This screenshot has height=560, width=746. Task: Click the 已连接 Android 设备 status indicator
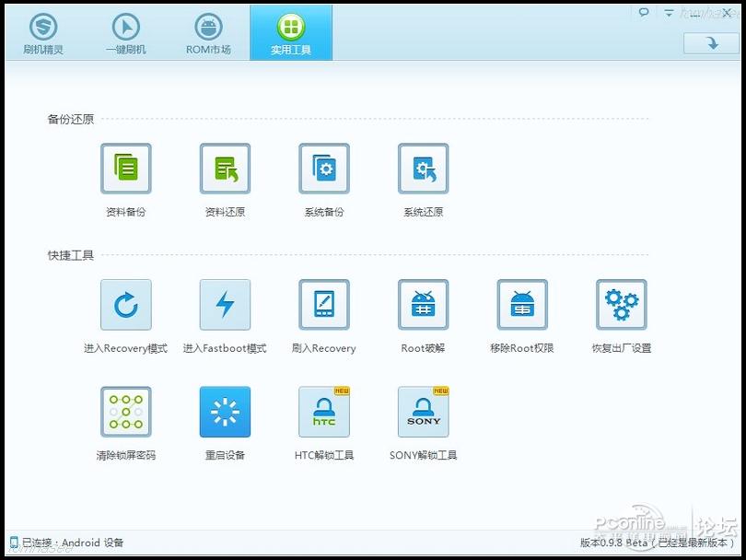[66, 542]
